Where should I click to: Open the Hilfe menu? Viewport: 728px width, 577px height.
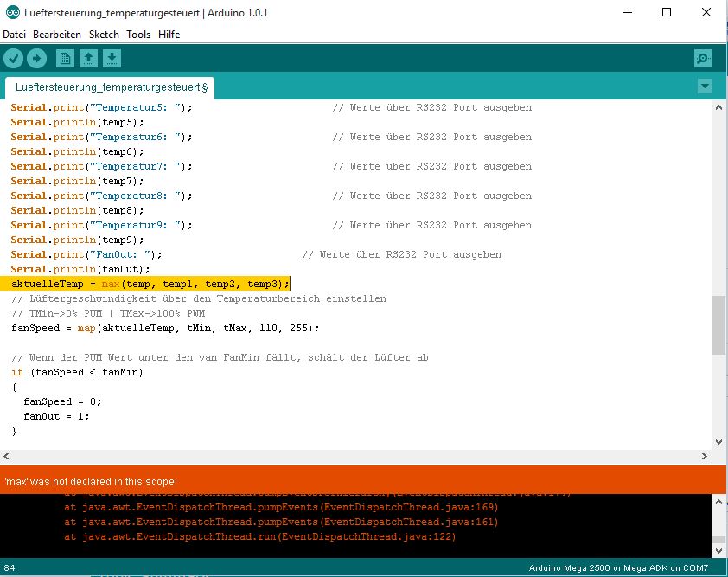coord(169,35)
